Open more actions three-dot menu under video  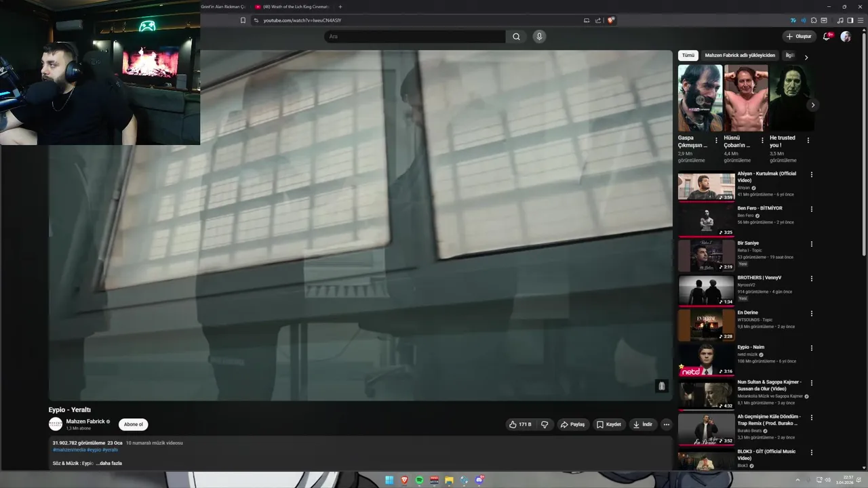click(x=667, y=424)
